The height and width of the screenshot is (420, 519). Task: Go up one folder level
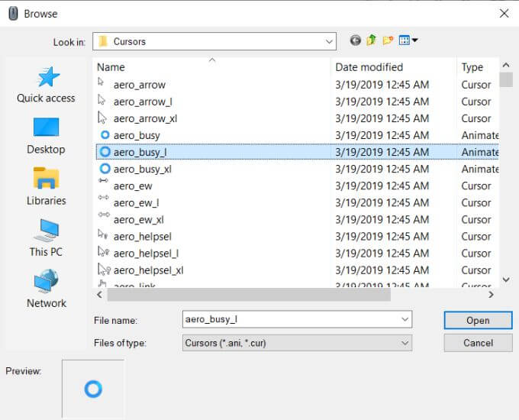click(372, 40)
